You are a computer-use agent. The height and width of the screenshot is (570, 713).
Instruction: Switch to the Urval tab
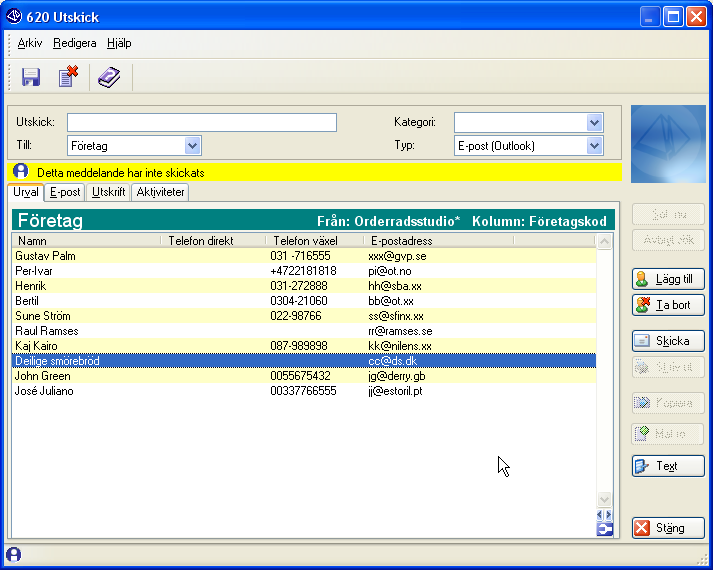[x=25, y=192]
